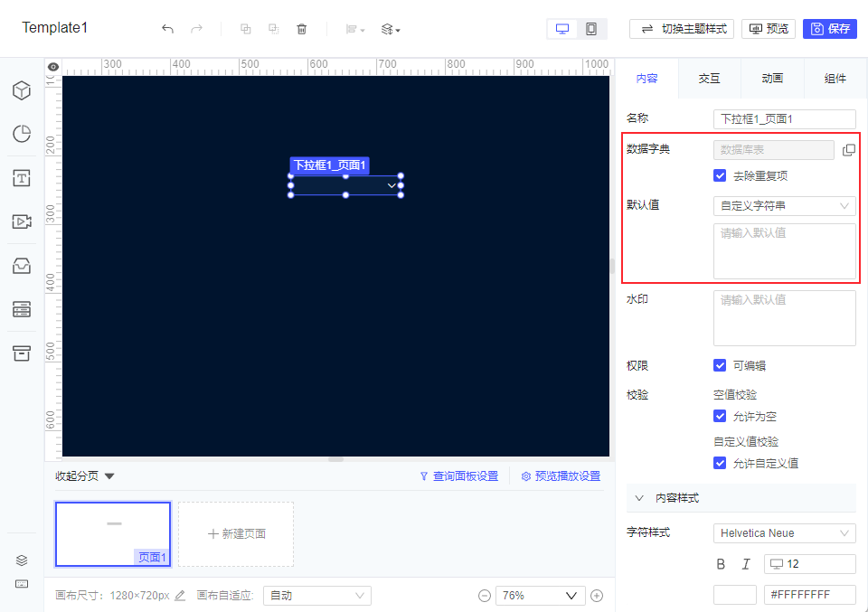The image size is (868, 612).
Task: Toggle ruler visibility eye icon
Action: click(x=53, y=66)
